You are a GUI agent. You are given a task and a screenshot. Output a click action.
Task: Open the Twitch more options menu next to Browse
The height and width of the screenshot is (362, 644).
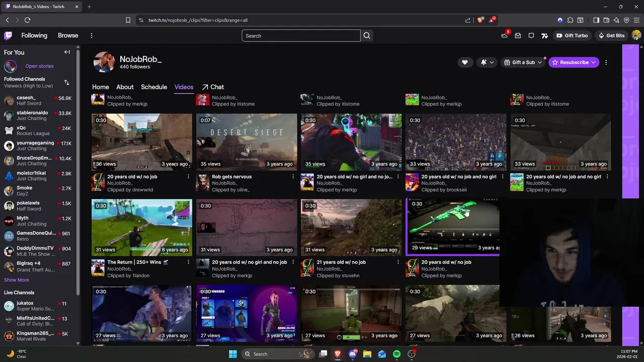[92, 36]
